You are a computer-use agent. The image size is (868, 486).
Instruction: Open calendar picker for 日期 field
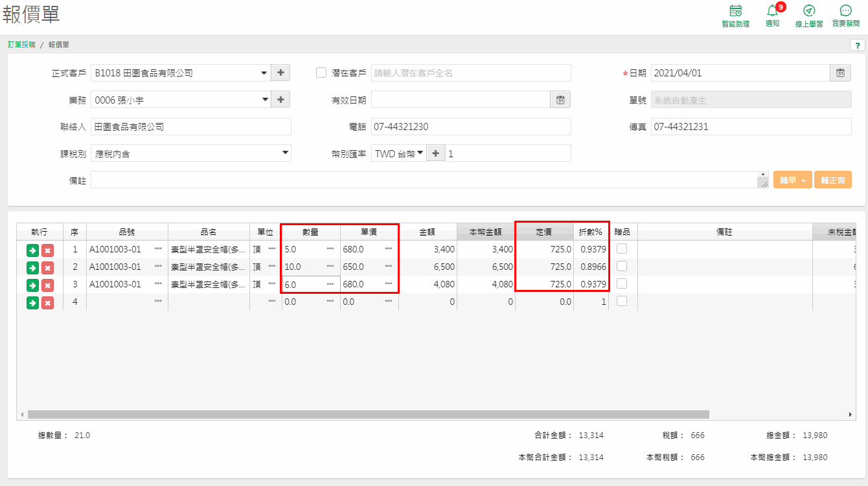click(840, 73)
